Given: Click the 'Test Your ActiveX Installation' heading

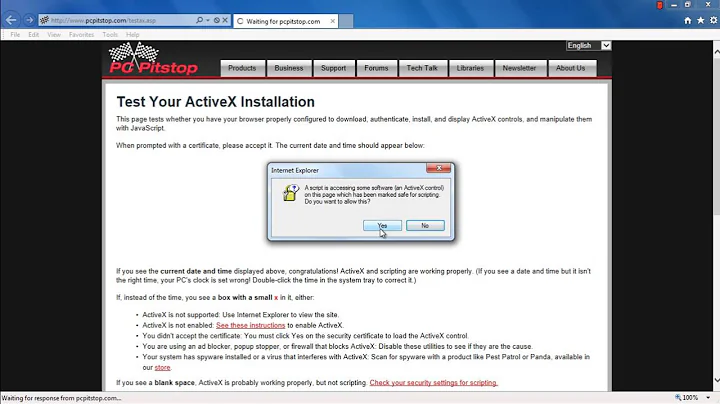Looking at the screenshot, I should (215, 101).
